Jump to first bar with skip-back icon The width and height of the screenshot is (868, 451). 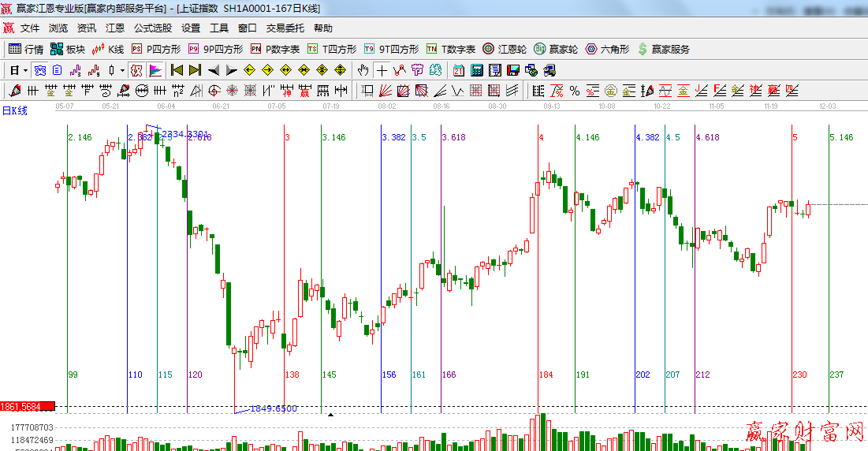(x=177, y=70)
